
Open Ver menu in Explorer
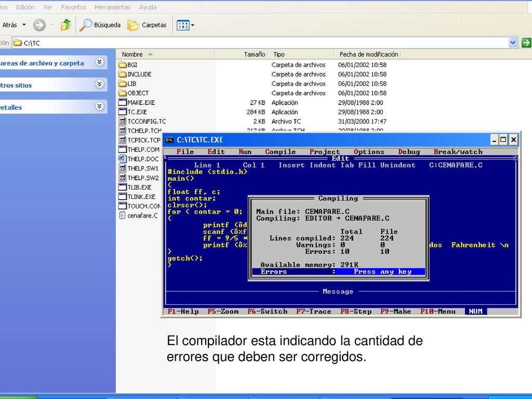tap(48, 7)
